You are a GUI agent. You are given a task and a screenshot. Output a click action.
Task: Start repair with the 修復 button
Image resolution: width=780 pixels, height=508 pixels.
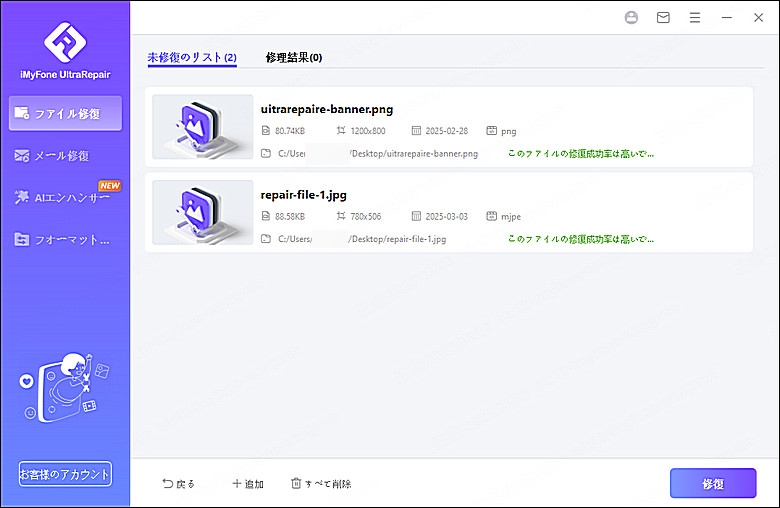pyautogui.click(x=713, y=483)
